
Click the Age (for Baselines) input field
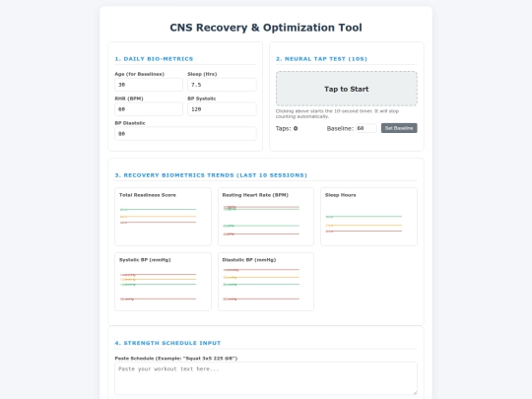149,85
